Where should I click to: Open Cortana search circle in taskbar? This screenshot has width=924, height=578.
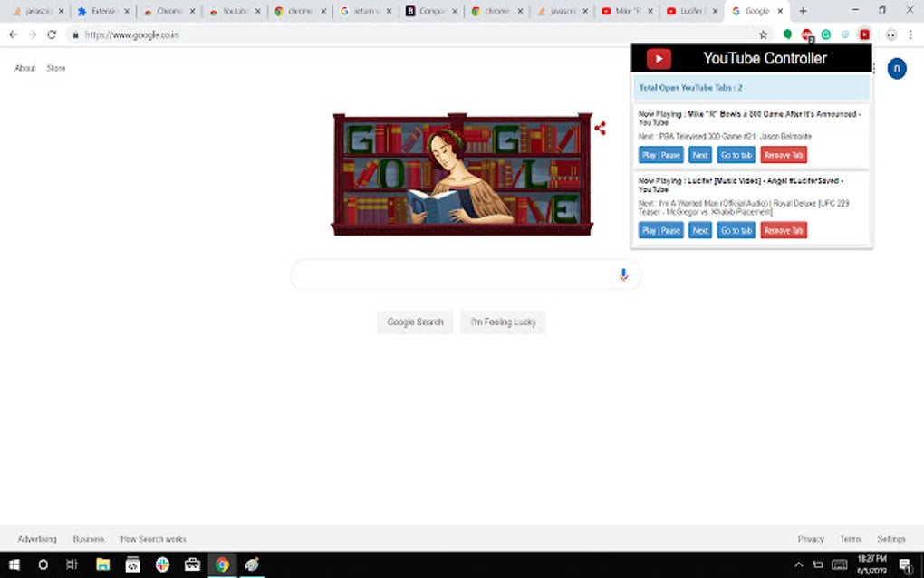click(43, 564)
